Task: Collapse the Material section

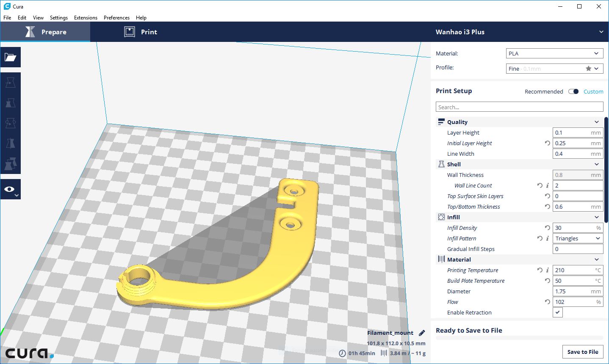Action: (x=597, y=259)
